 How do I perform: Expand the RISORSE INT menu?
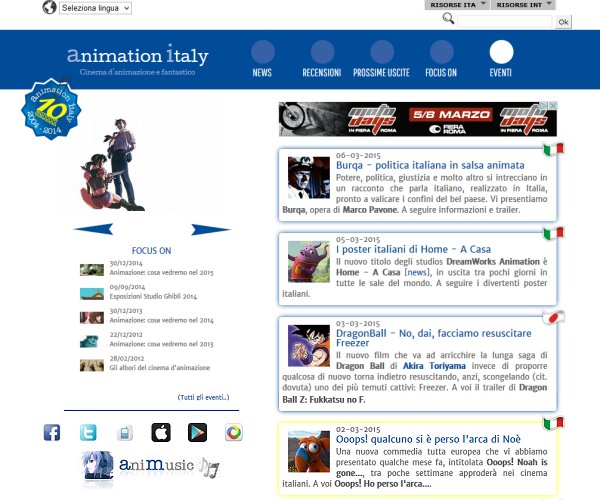pyautogui.click(x=523, y=5)
